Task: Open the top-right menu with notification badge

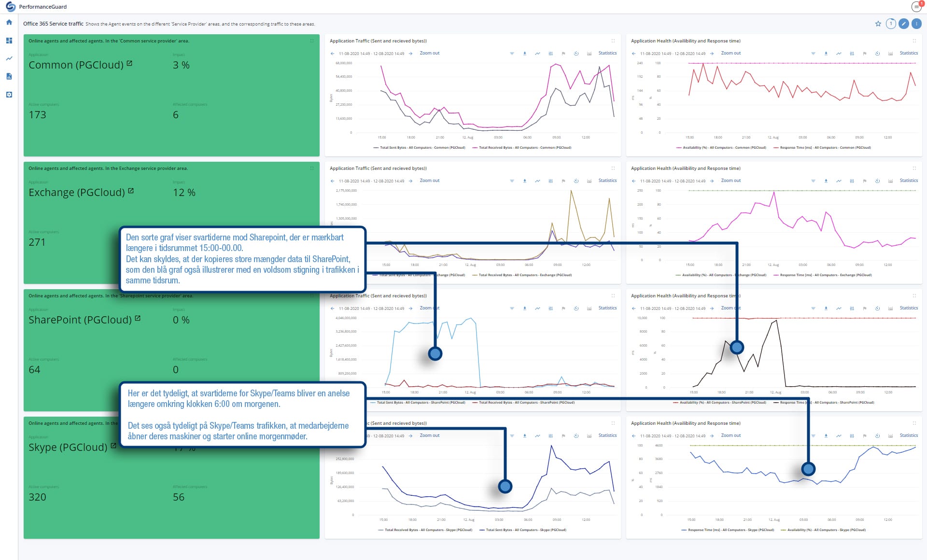Action: click(x=916, y=7)
